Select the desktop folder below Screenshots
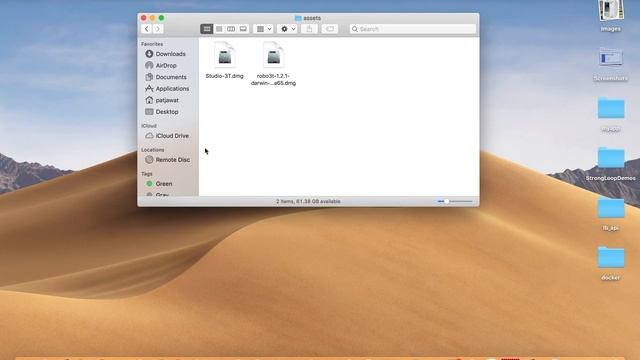The height and width of the screenshot is (360, 640). click(x=611, y=114)
